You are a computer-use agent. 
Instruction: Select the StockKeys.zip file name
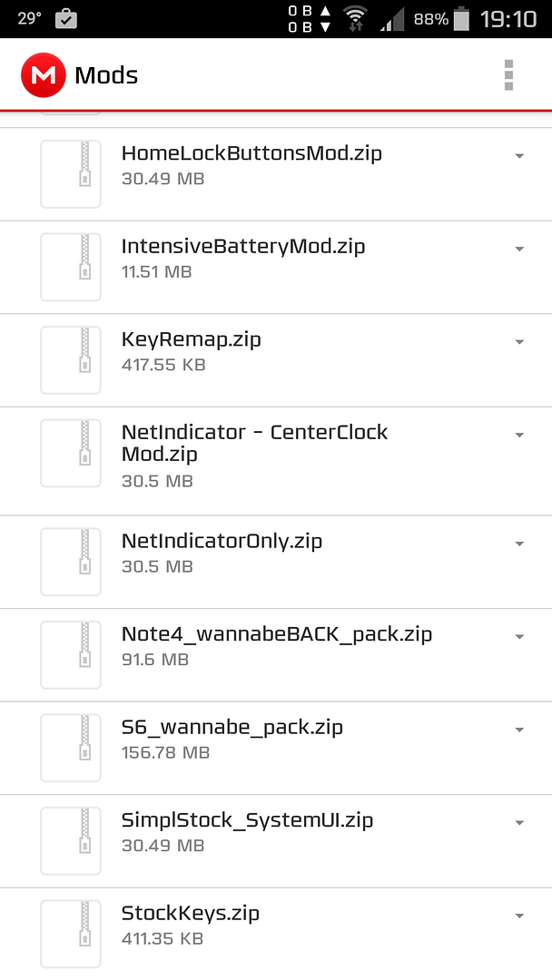coord(191,913)
